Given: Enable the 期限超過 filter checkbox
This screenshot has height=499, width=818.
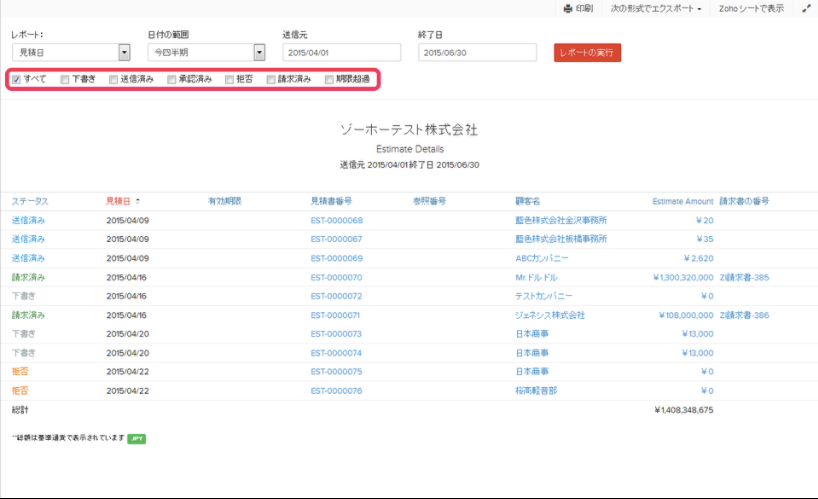Looking at the screenshot, I should click(329, 79).
